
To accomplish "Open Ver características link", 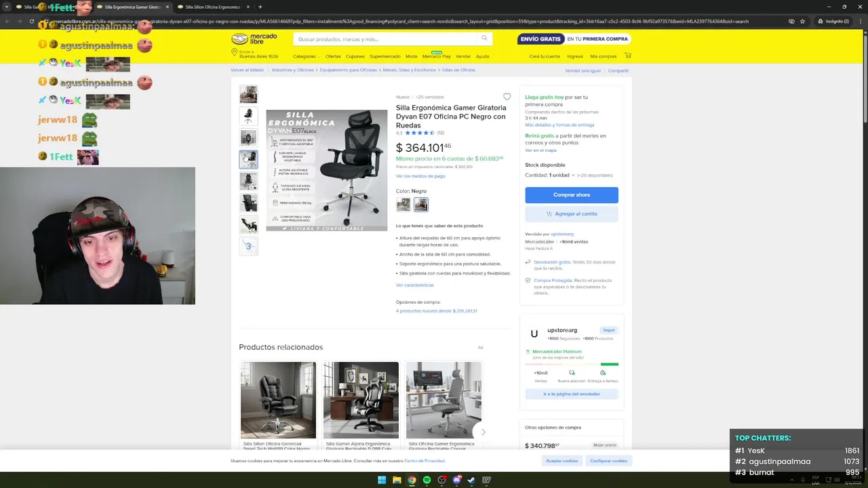I will 415,285.
